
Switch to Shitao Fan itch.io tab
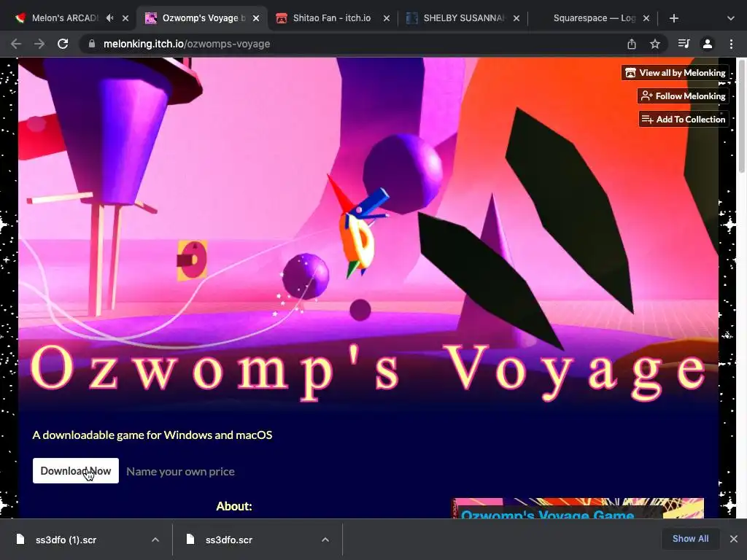coord(332,18)
